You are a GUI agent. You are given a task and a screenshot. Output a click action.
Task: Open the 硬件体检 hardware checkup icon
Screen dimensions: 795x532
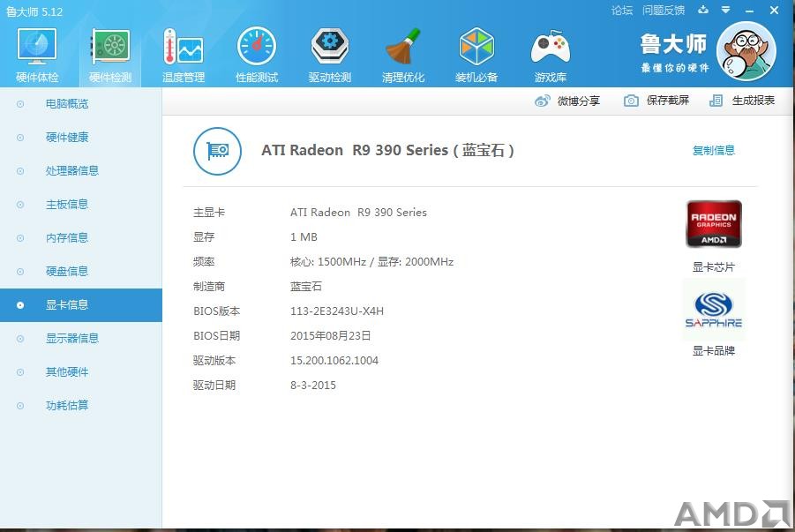coord(37,55)
